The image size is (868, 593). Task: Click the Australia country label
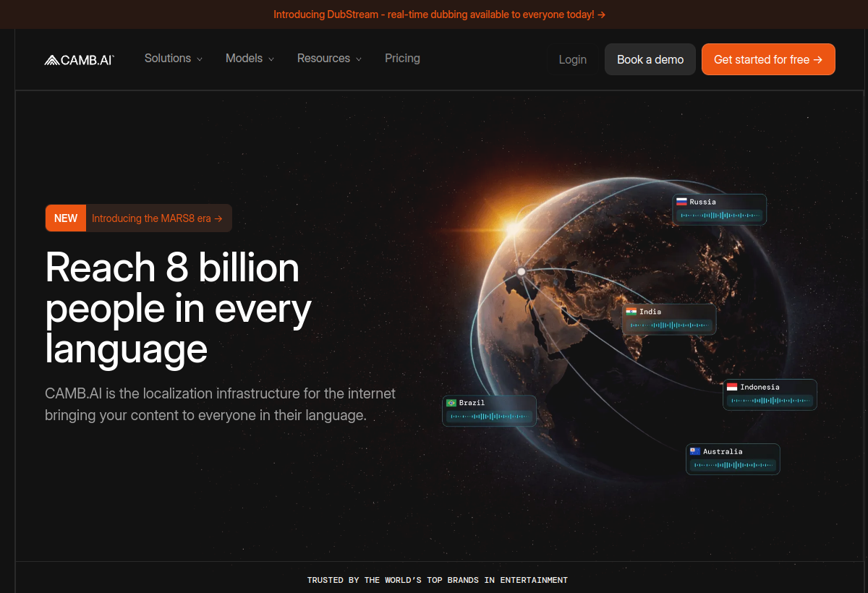tap(723, 451)
